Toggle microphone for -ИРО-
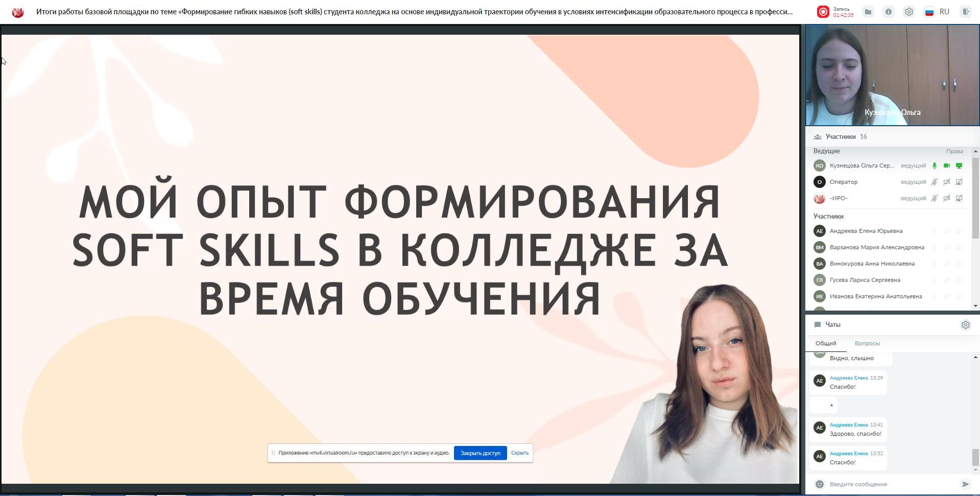This screenshot has height=496, width=980. pyautogui.click(x=934, y=198)
